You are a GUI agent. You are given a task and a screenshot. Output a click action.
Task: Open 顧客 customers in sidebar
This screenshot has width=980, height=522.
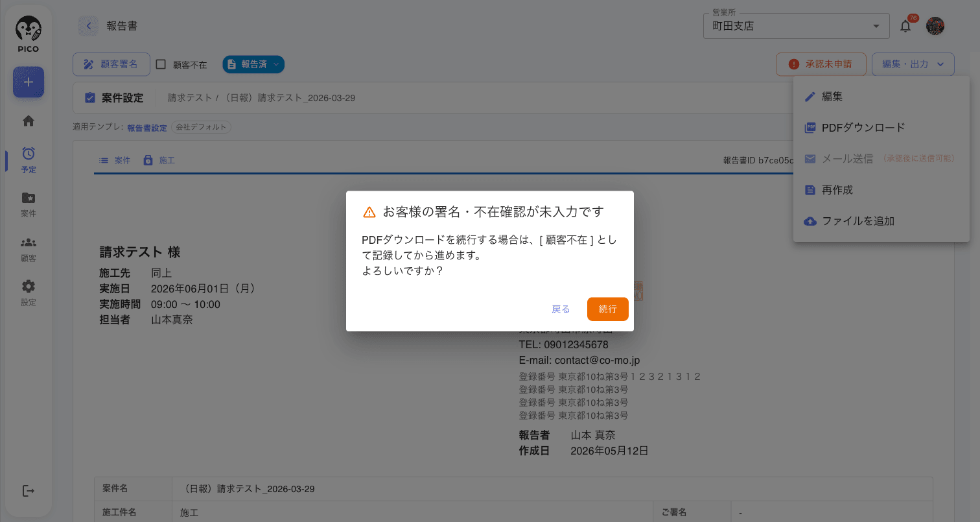point(29,248)
